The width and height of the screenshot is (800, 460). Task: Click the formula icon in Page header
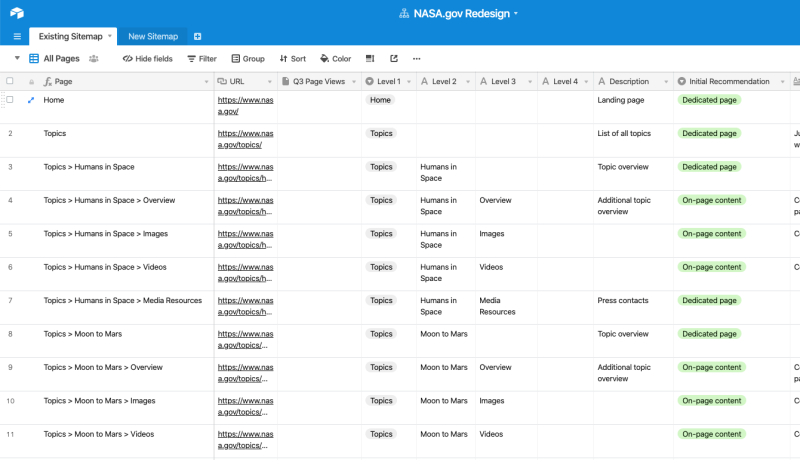[47, 82]
